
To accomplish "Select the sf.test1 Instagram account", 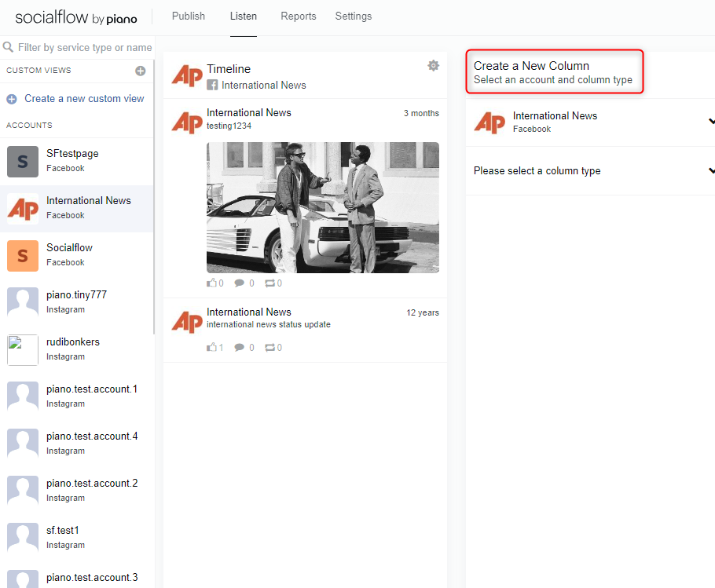I will [77, 538].
